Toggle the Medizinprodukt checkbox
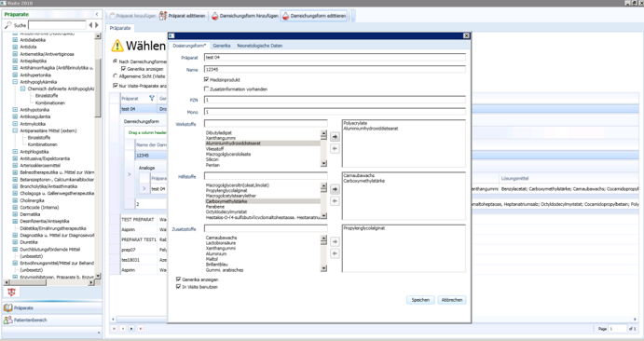Screen dimensions: 644x341 [x=207, y=79]
